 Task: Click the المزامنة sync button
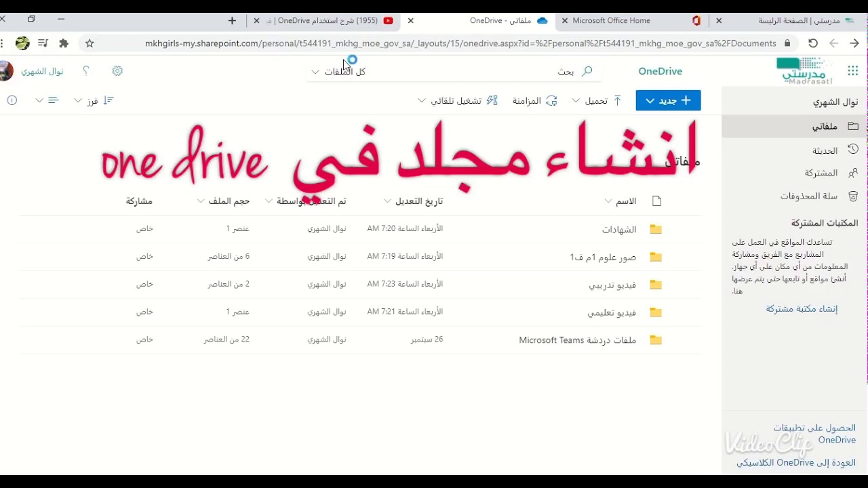point(534,100)
